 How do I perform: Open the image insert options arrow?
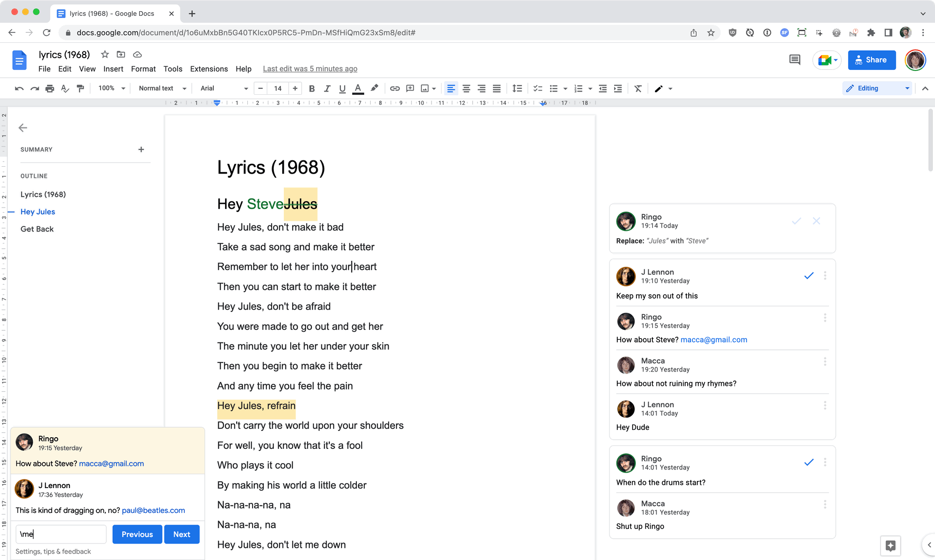click(434, 88)
